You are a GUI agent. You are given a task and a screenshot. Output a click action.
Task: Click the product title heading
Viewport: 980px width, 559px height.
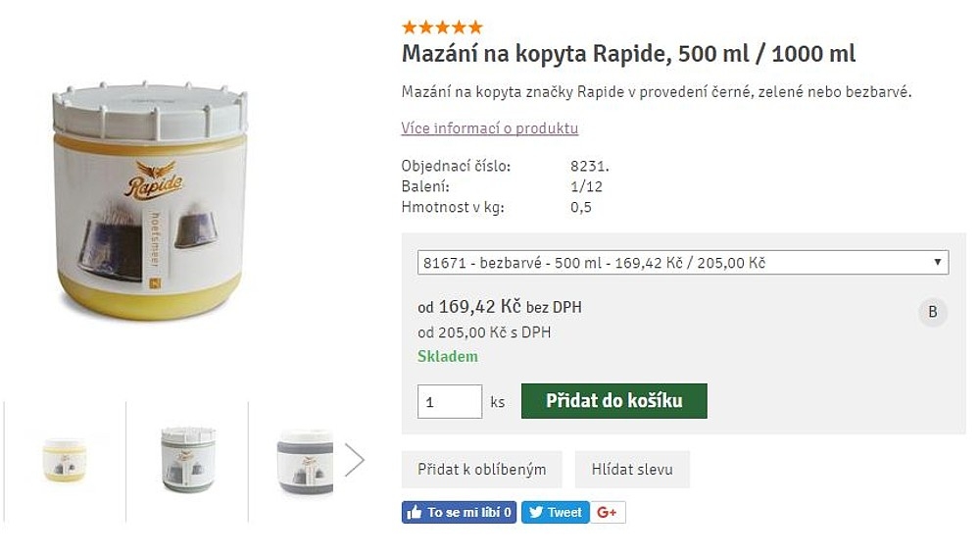pyautogui.click(x=628, y=53)
